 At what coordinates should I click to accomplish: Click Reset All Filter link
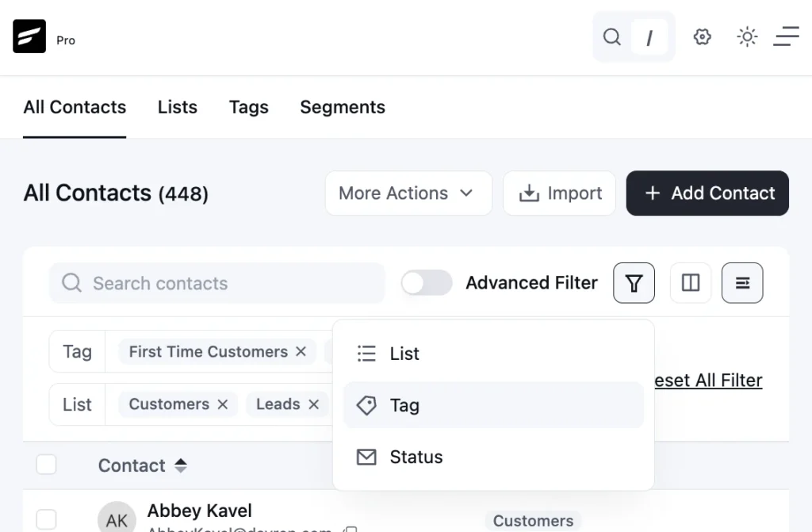[x=708, y=381]
